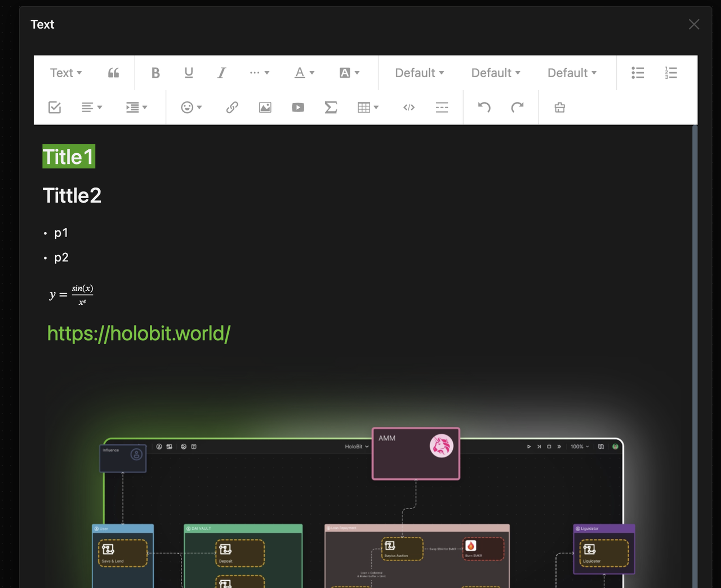Apply bulleted list formatting

638,73
